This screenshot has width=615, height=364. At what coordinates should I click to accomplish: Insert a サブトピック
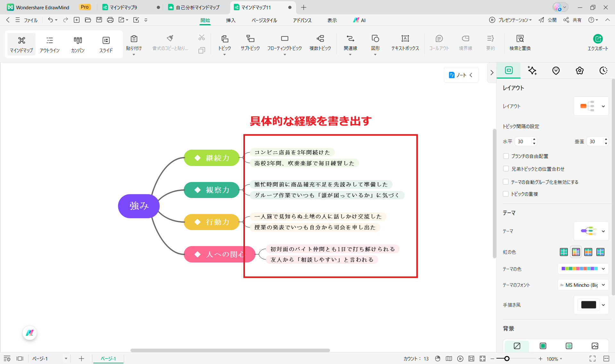250,43
